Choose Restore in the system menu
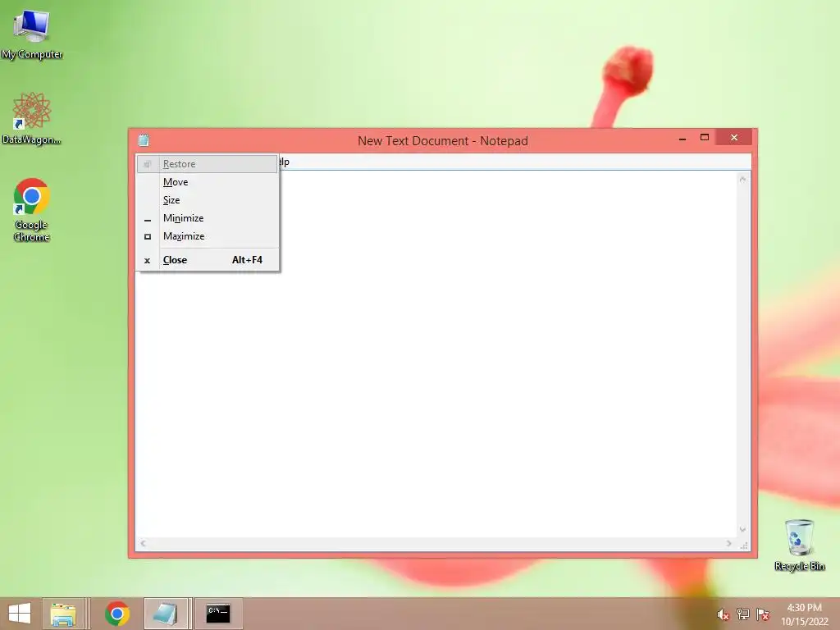 (208, 164)
